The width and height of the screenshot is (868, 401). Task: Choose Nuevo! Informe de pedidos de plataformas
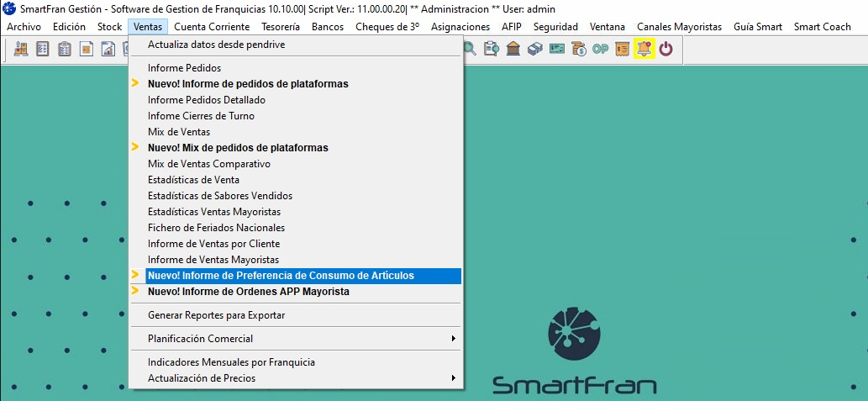pyautogui.click(x=296, y=84)
